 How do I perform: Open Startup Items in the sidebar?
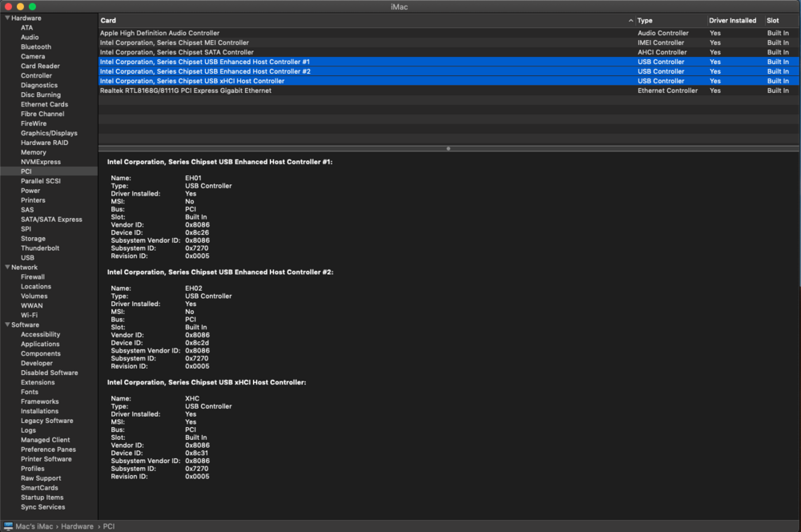click(42, 498)
